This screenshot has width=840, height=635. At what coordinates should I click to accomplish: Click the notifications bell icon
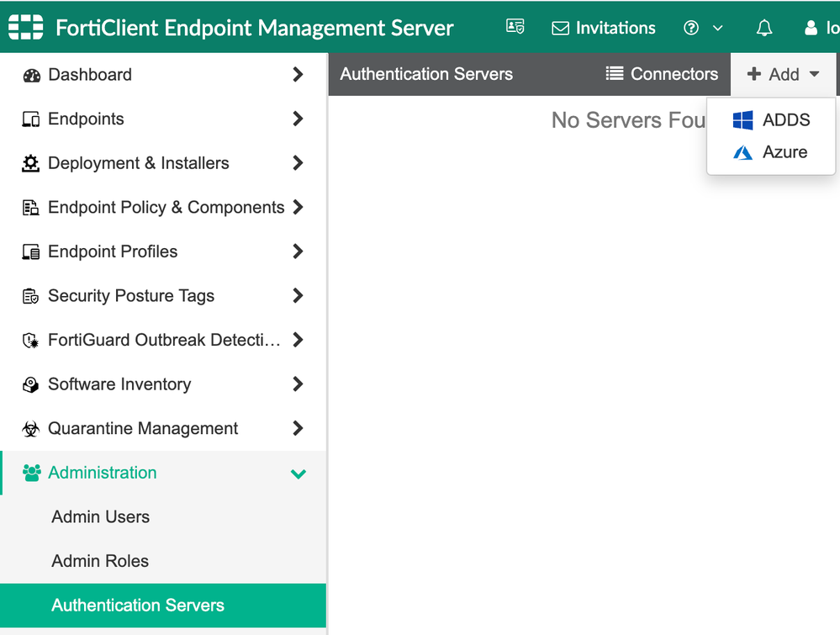pos(763,28)
